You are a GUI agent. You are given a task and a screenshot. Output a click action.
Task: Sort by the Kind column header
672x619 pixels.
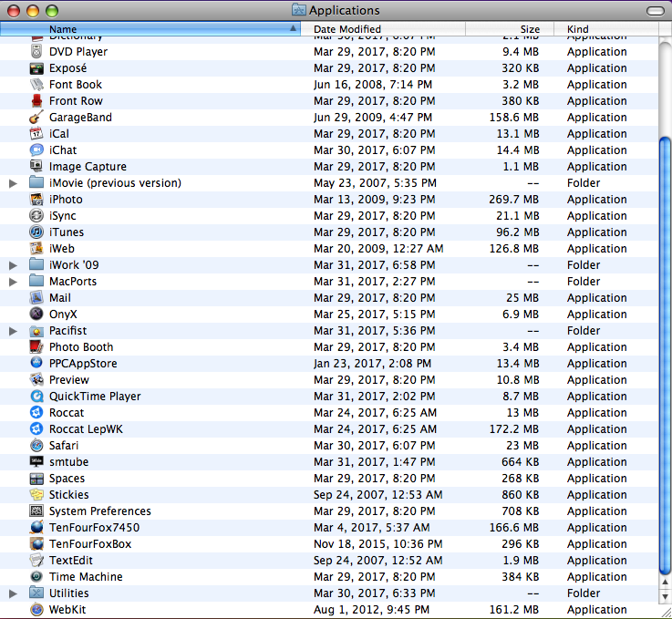(606, 29)
